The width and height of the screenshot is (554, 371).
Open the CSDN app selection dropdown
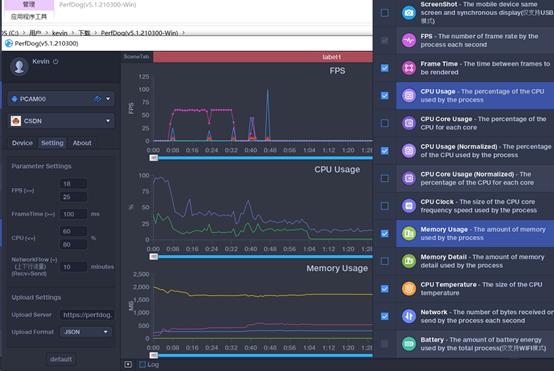coord(60,121)
